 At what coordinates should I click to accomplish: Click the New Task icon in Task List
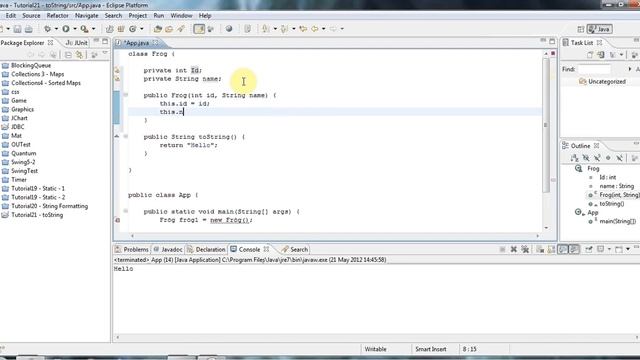tap(590, 55)
